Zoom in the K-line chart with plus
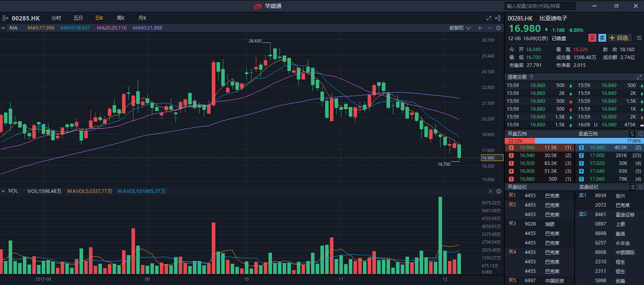The height and width of the screenshot is (285, 644). click(480, 28)
